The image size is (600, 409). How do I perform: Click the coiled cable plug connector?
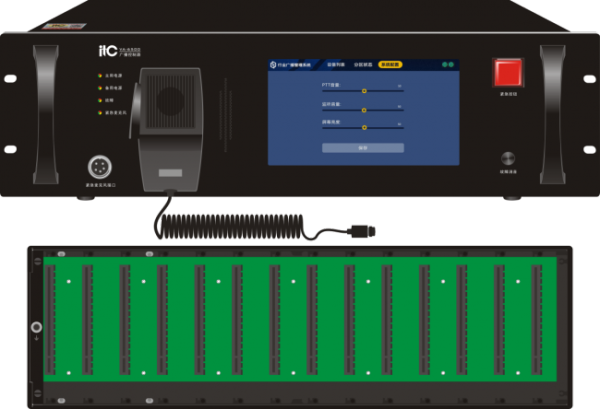pyautogui.click(x=361, y=231)
